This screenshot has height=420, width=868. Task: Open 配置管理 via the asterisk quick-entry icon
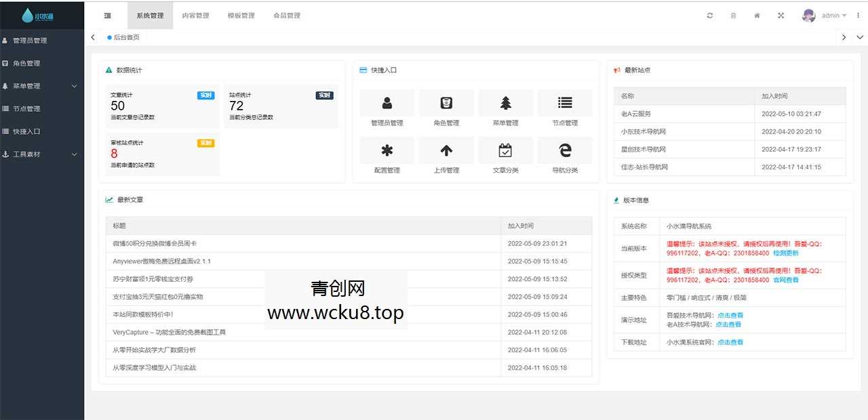tap(387, 150)
